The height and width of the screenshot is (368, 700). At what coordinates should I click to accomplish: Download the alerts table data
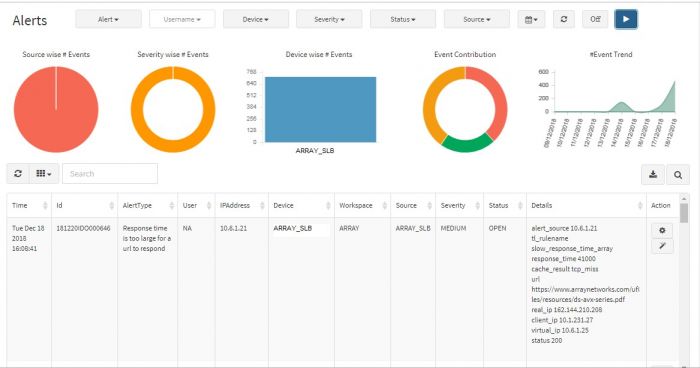click(x=653, y=175)
